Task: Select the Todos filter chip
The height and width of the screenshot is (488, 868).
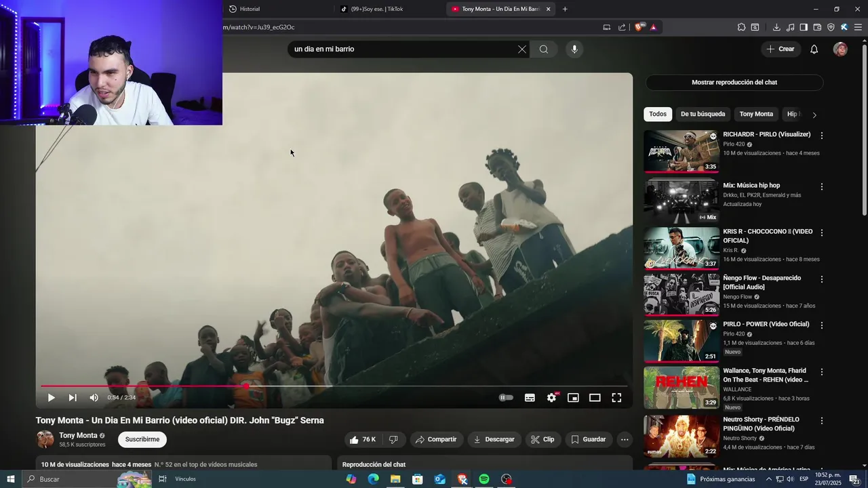Action: pyautogui.click(x=658, y=114)
